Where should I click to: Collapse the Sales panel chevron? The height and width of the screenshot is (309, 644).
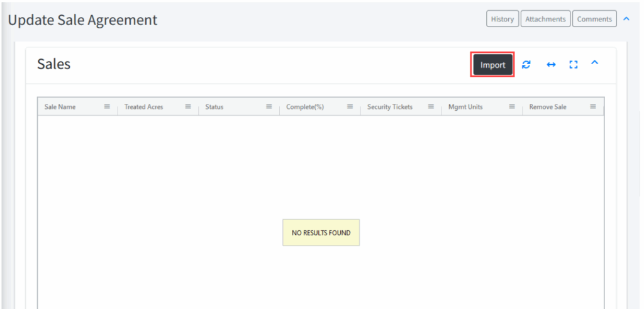(x=594, y=63)
